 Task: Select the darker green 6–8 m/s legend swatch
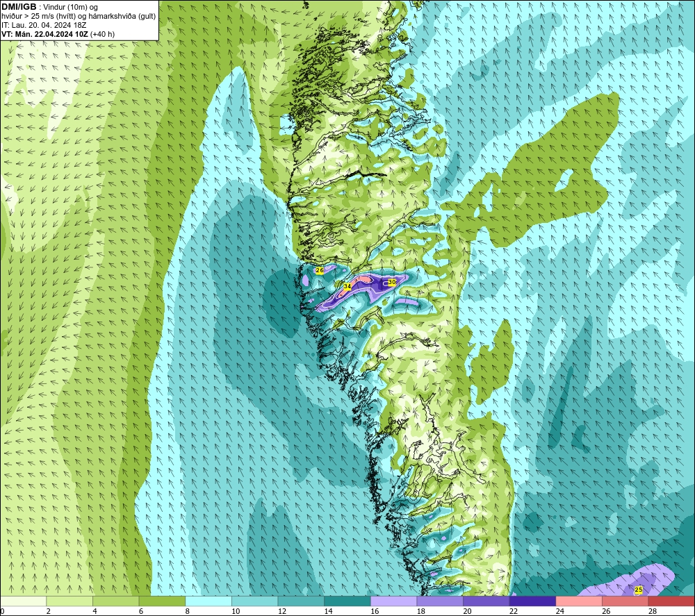point(162,601)
